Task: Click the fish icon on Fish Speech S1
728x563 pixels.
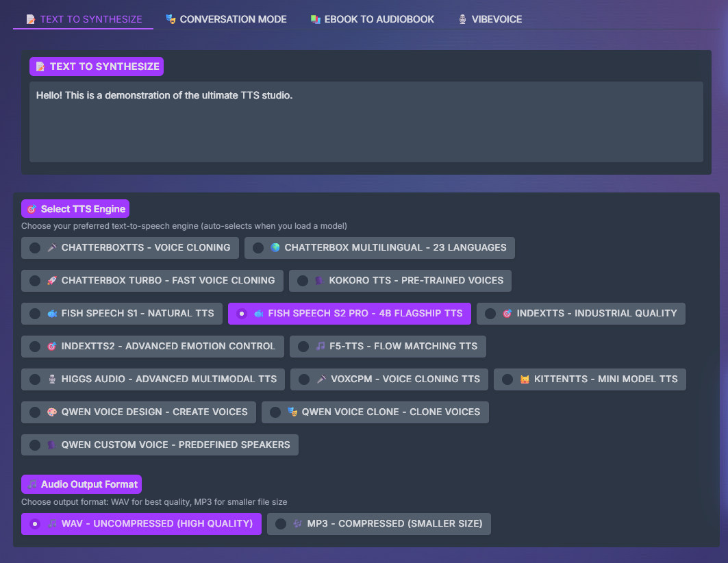Action: pos(52,313)
